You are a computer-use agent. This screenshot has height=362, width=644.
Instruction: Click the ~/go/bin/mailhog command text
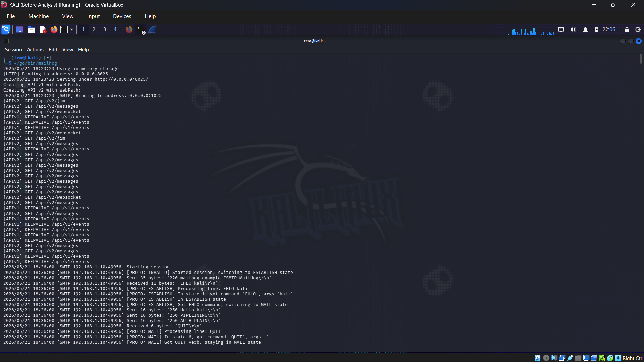[x=36, y=63]
